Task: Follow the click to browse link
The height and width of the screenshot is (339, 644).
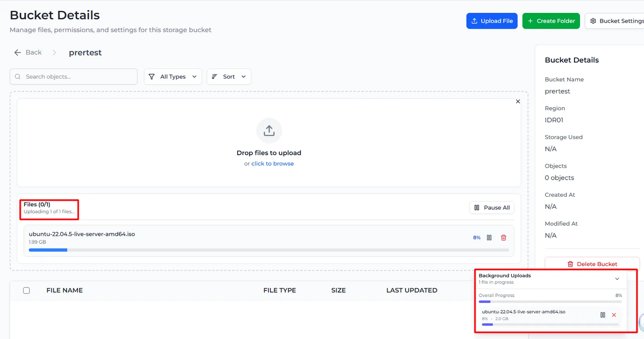Action: point(272,164)
